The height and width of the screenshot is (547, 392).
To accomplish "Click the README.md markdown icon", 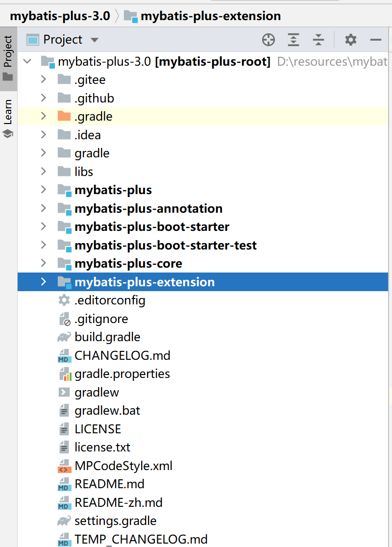I will [64, 484].
